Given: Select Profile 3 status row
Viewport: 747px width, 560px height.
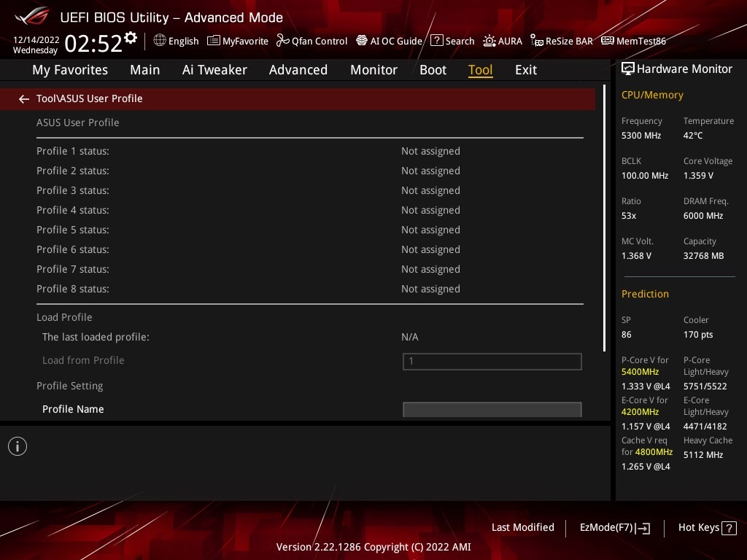Looking at the screenshot, I should [x=309, y=190].
